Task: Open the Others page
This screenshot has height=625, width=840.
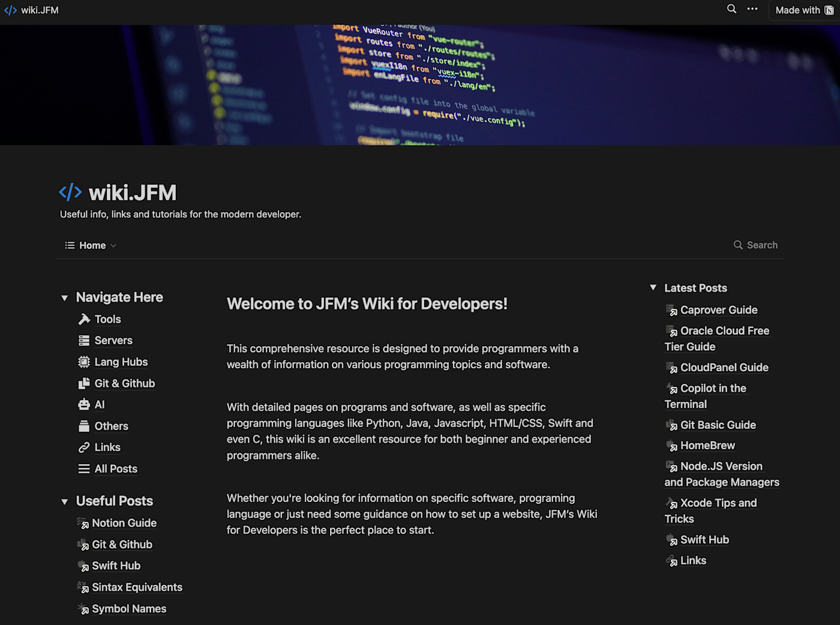Action: pyautogui.click(x=112, y=426)
